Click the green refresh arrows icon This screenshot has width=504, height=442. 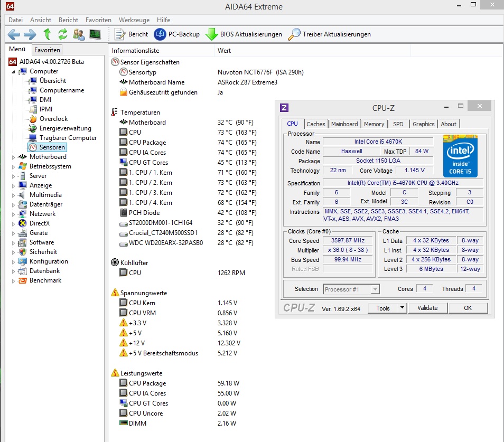(63, 34)
